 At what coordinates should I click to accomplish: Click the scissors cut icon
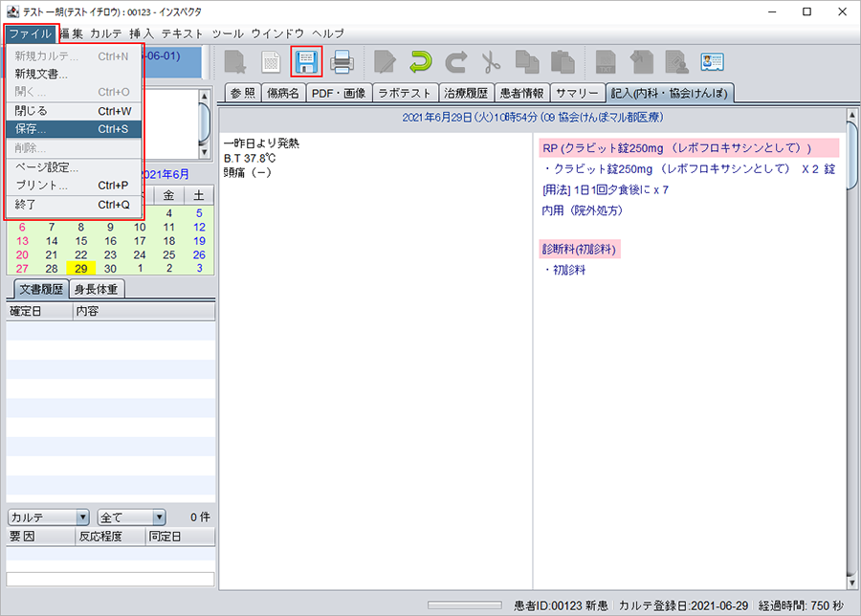click(491, 62)
